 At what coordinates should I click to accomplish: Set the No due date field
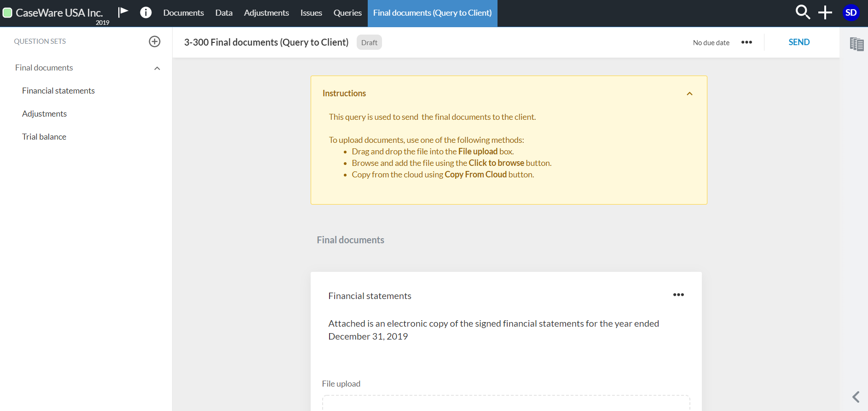point(711,42)
